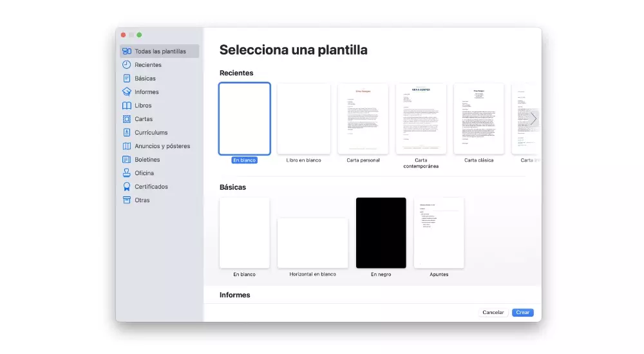Click the Oficina stamp icon
Image resolution: width=644 pixels, height=354 pixels.
(127, 173)
